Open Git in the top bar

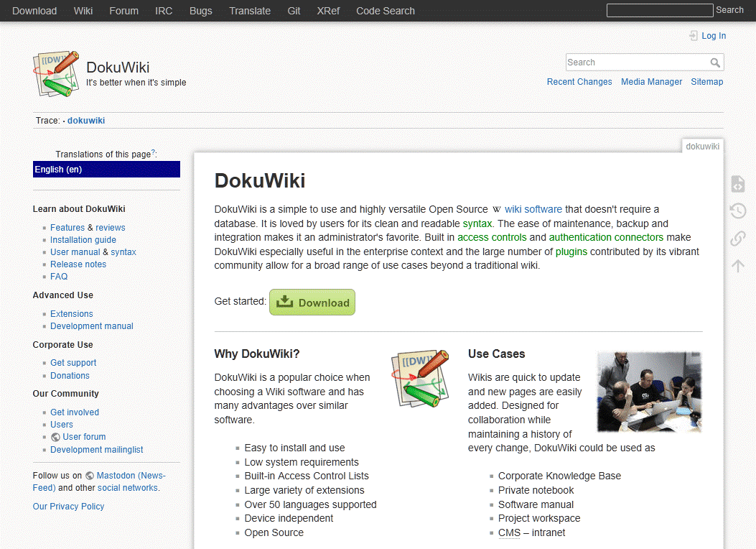click(x=294, y=11)
